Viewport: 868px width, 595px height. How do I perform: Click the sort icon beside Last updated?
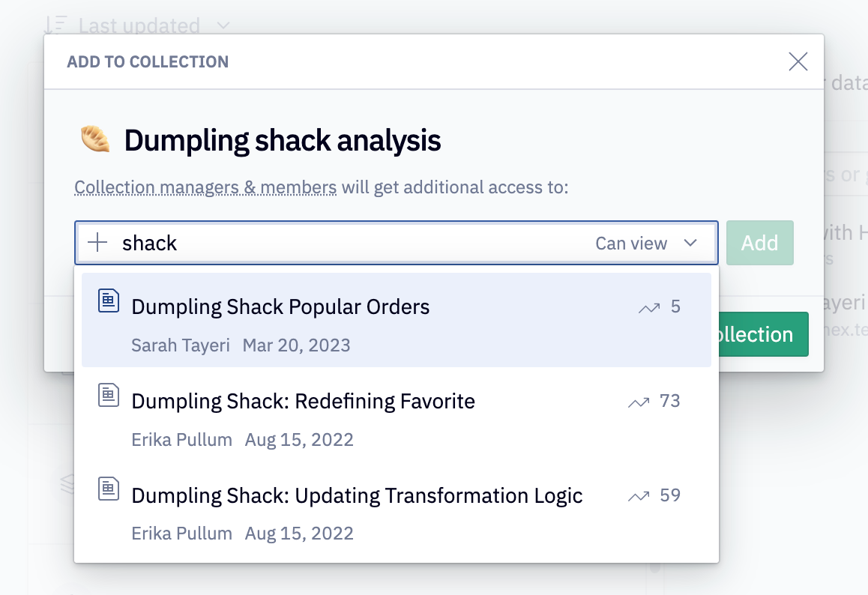coord(55,25)
